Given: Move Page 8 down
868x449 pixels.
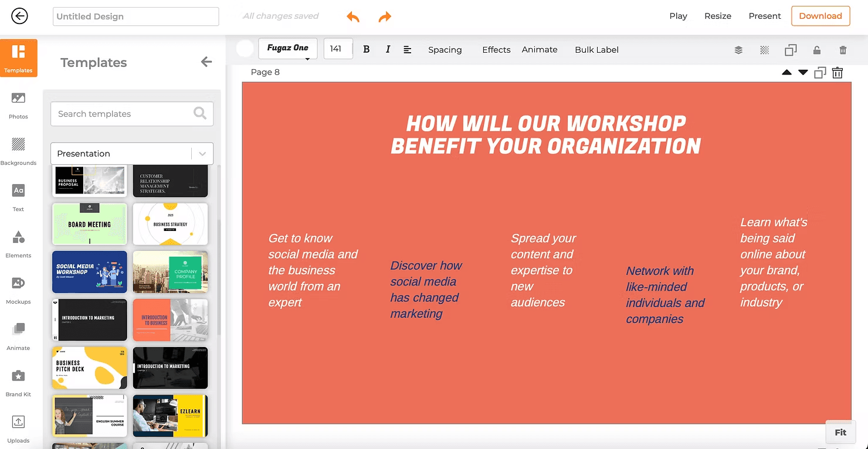Looking at the screenshot, I should pos(803,73).
